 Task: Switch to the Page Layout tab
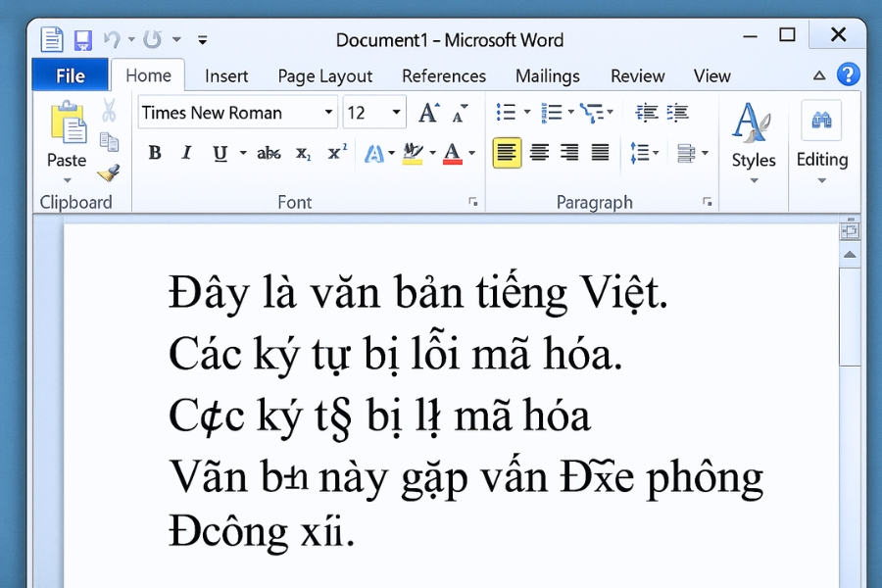[x=324, y=75]
